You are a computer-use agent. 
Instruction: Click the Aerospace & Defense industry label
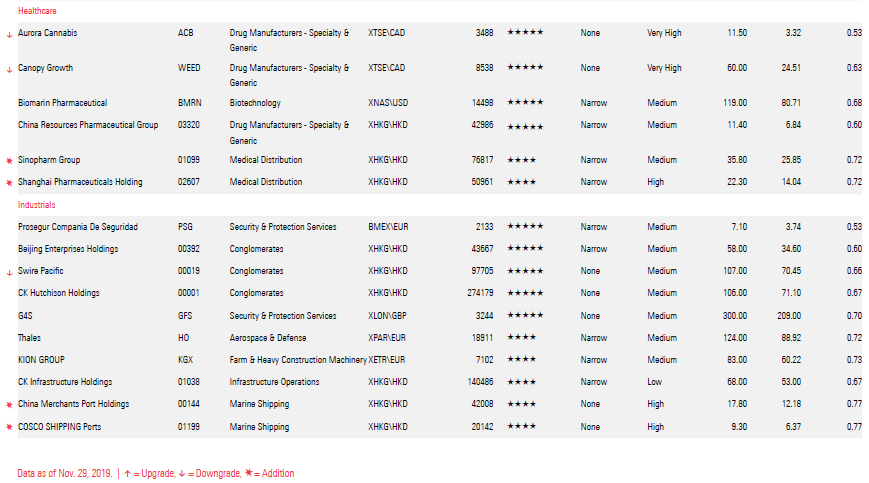(268, 338)
